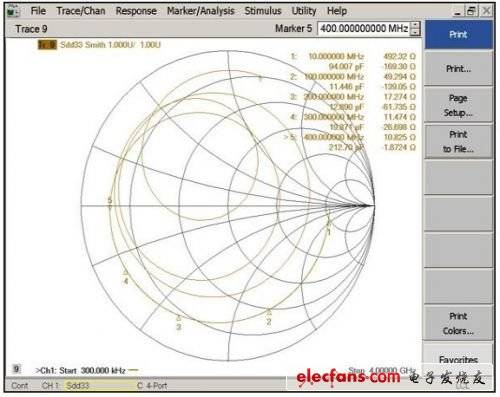The width and height of the screenshot is (500, 397).
Task: Select marker 4 triangle on Smith chart
Action: point(126,273)
